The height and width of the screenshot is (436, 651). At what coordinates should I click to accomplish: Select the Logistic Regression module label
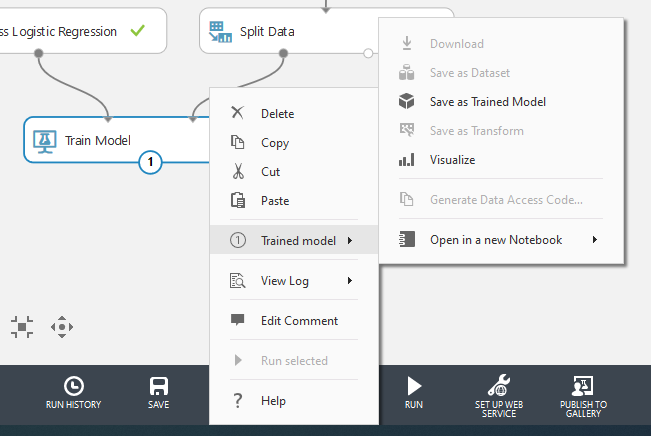(59, 32)
